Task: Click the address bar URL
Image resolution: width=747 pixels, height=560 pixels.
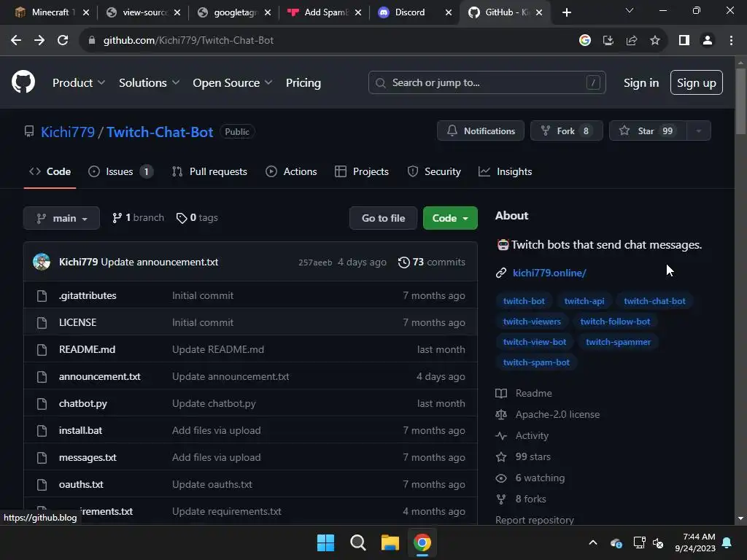Action: 189,41
